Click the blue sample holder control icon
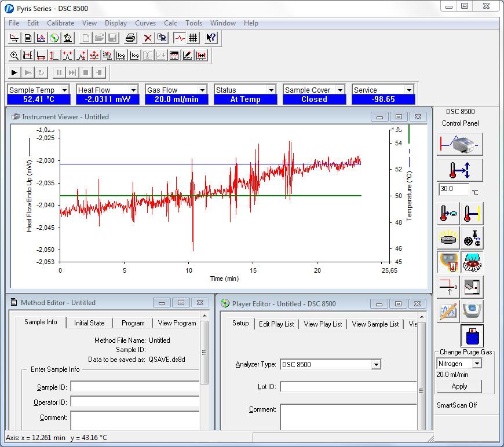The height and width of the screenshot is (447, 504). coord(472,312)
